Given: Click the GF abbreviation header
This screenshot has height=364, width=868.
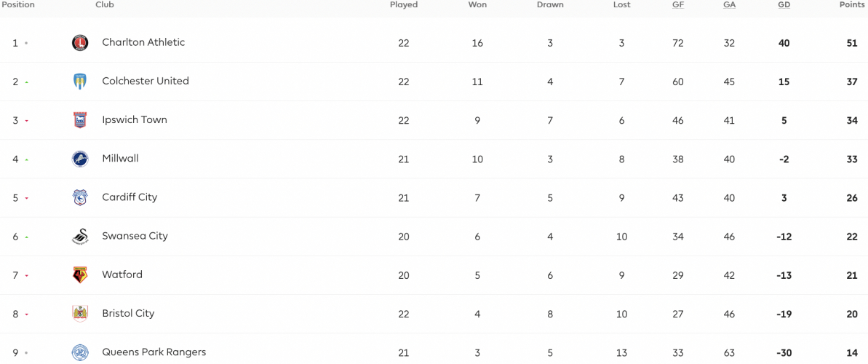Looking at the screenshot, I should [677, 5].
